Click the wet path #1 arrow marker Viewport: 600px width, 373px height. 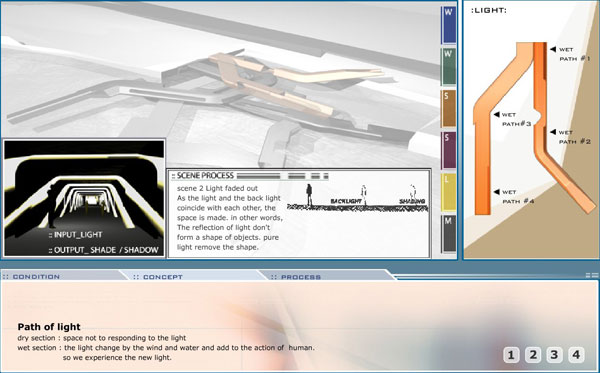tap(553, 49)
